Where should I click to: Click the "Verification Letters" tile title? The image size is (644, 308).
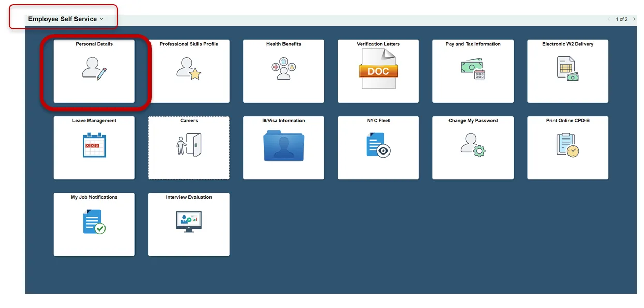378,44
